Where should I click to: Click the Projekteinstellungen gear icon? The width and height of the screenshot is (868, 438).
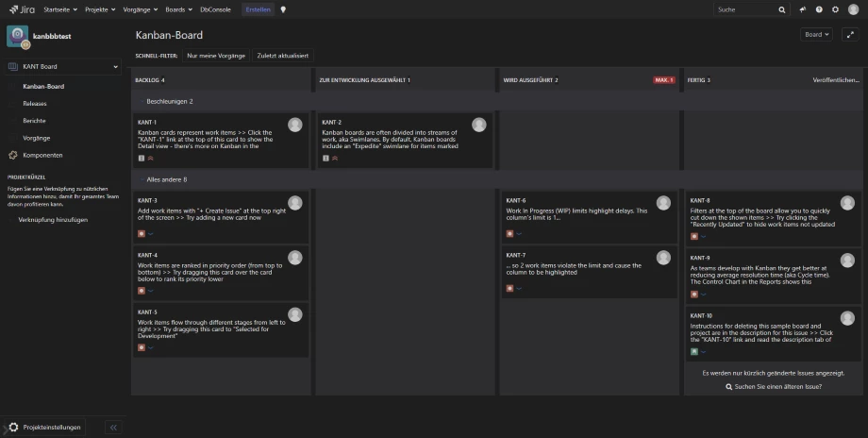tap(13, 427)
